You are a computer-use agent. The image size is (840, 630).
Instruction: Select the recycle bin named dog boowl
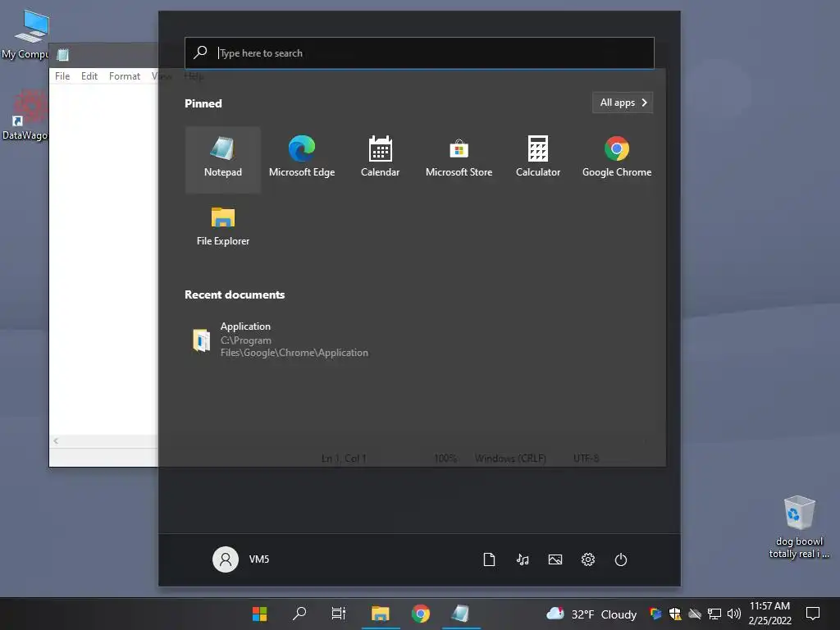[799, 527]
